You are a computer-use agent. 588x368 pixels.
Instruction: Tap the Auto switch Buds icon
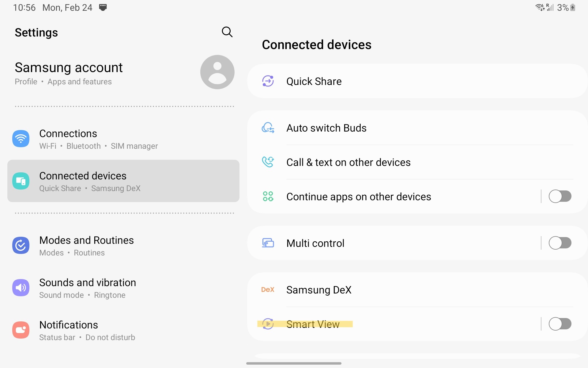pos(268,128)
